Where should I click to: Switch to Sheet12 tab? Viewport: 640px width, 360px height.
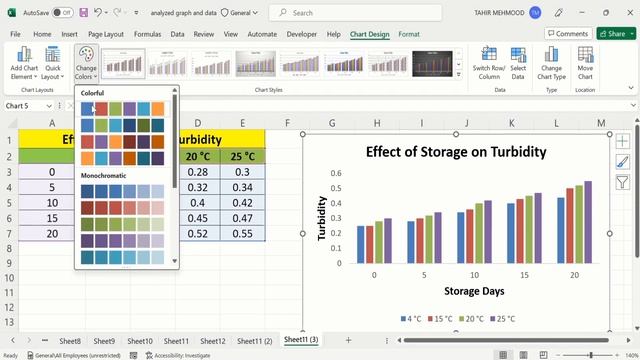213,341
